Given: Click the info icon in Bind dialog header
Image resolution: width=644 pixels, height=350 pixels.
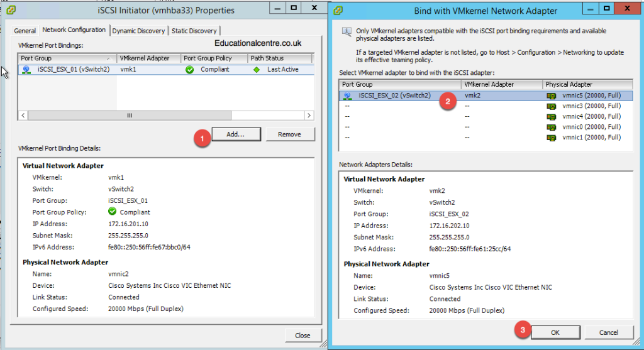Looking at the screenshot, I should pyautogui.click(x=347, y=32).
